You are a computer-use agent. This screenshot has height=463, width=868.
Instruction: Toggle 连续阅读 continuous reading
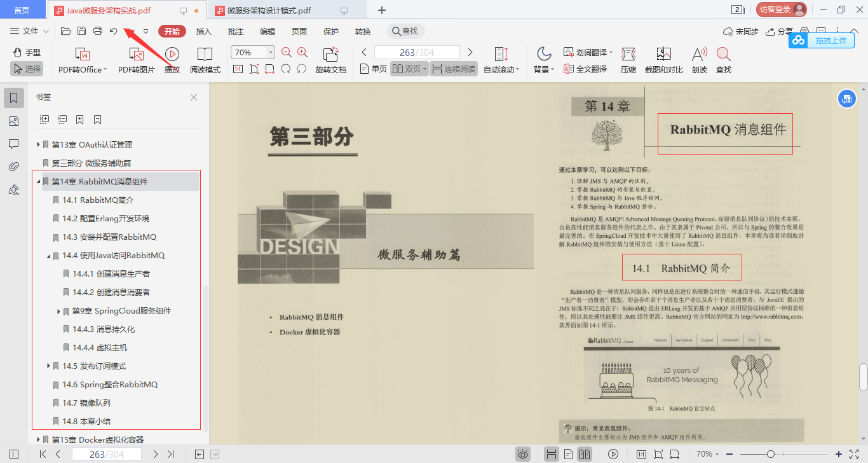tap(454, 69)
